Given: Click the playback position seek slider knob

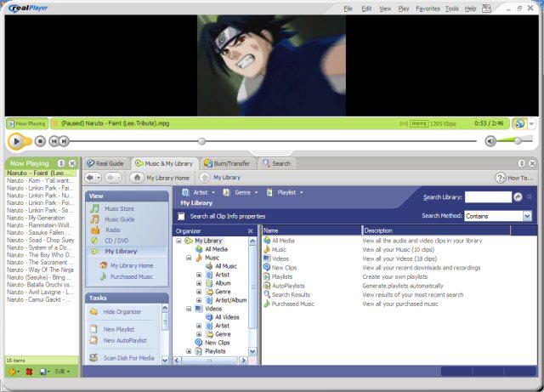Looking at the screenshot, I should pos(201,141).
